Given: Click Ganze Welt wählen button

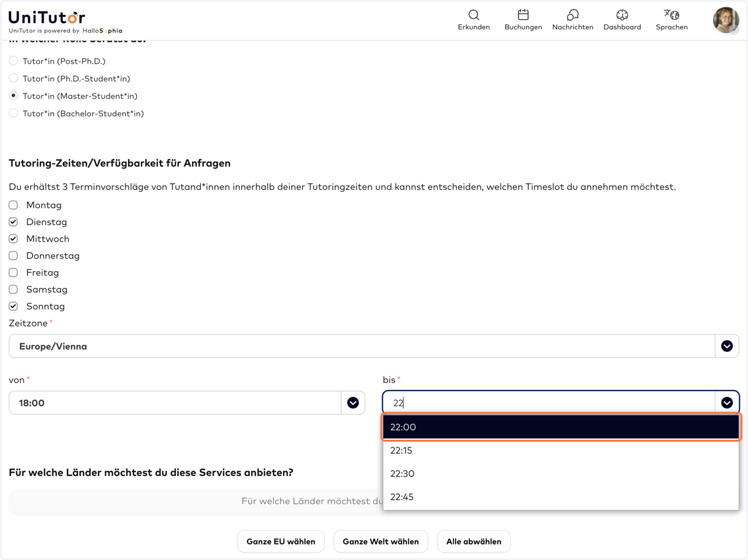Looking at the screenshot, I should tap(381, 541).
